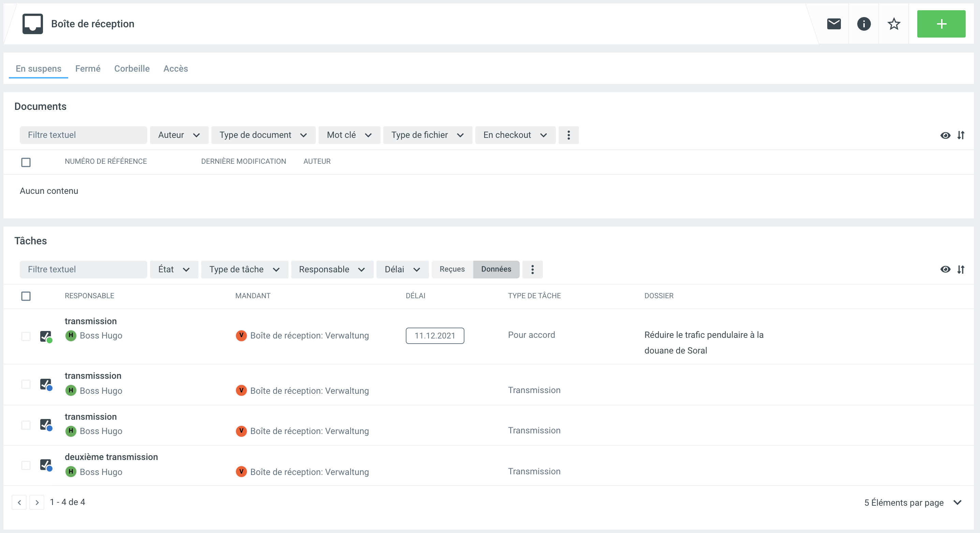The height and width of the screenshot is (533, 980).
Task: Open the info icon in header
Action: pos(864,24)
